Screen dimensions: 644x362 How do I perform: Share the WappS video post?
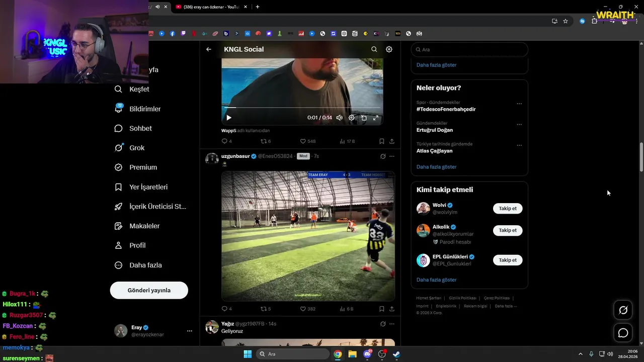click(x=392, y=141)
